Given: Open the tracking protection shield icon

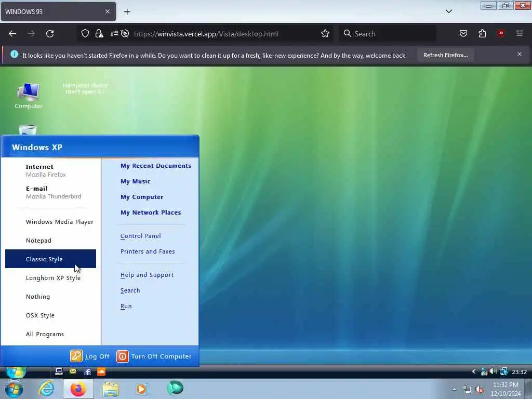Looking at the screenshot, I should pyautogui.click(x=85, y=34).
